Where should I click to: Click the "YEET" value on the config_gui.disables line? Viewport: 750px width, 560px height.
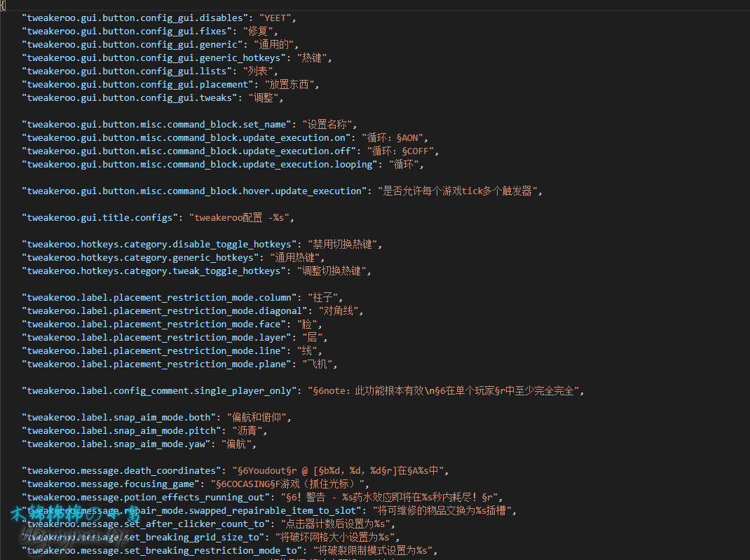pyautogui.click(x=275, y=18)
